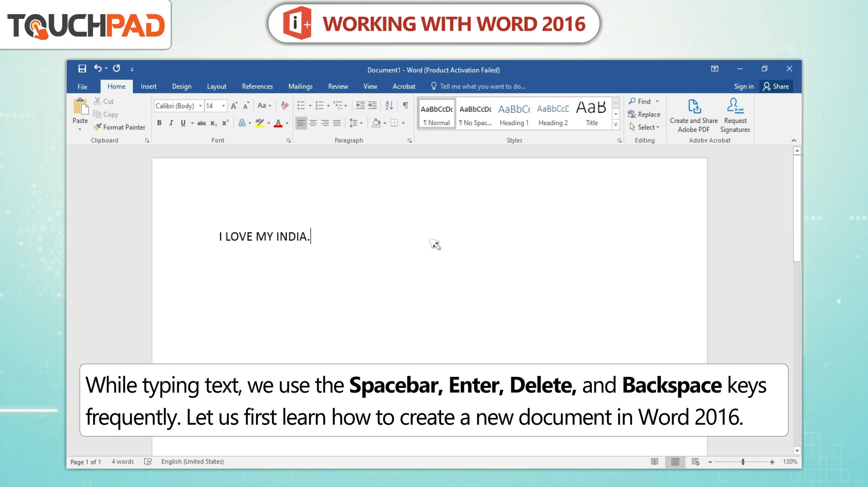Click Decrease Font Size icon
Image resolution: width=868 pixels, height=487 pixels.
tap(246, 106)
